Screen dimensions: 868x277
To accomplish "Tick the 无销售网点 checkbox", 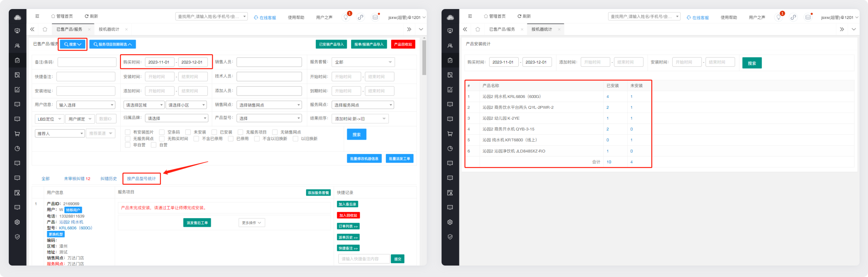I will [275, 132].
